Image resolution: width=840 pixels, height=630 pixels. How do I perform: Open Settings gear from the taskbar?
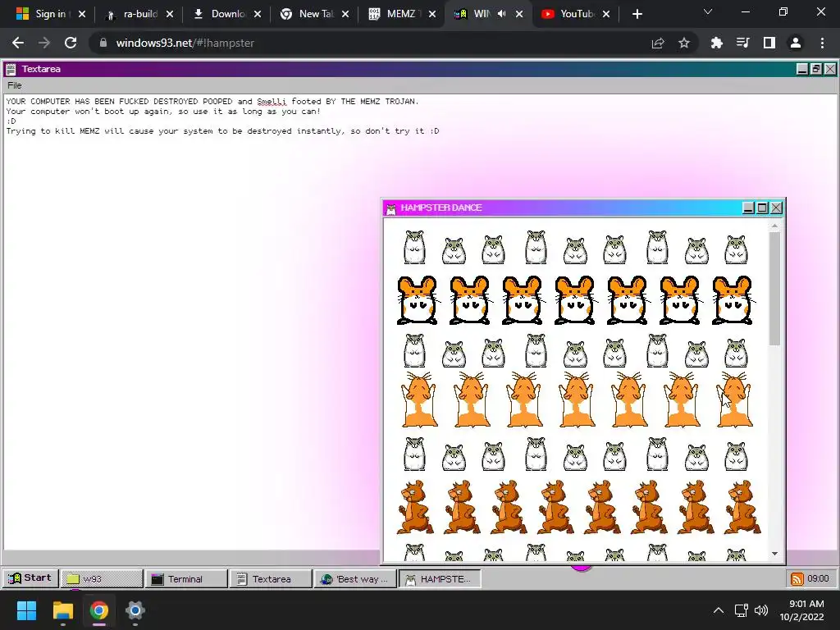(x=135, y=610)
